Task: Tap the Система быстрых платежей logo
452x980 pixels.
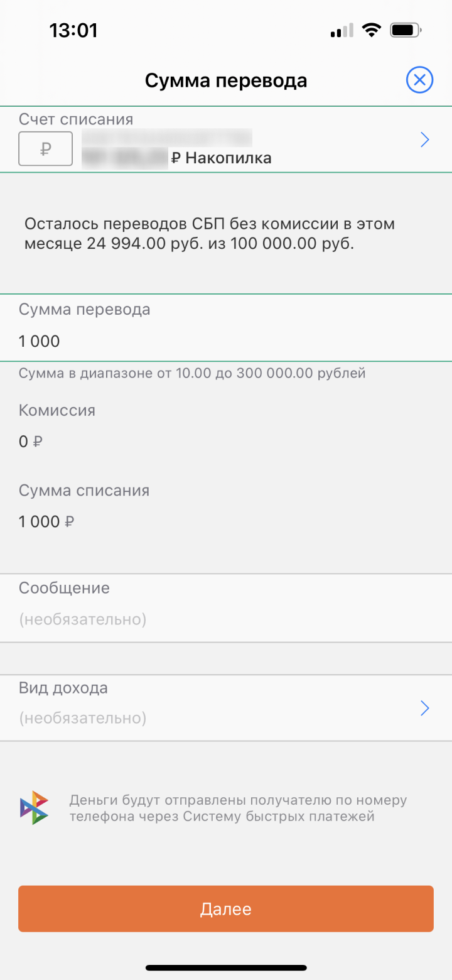Action: pyautogui.click(x=34, y=808)
